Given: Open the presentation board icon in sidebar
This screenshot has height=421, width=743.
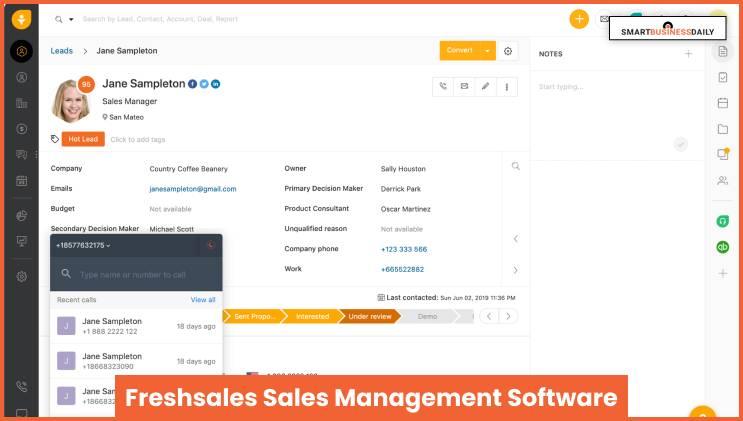Looking at the screenshot, I should 21,241.
